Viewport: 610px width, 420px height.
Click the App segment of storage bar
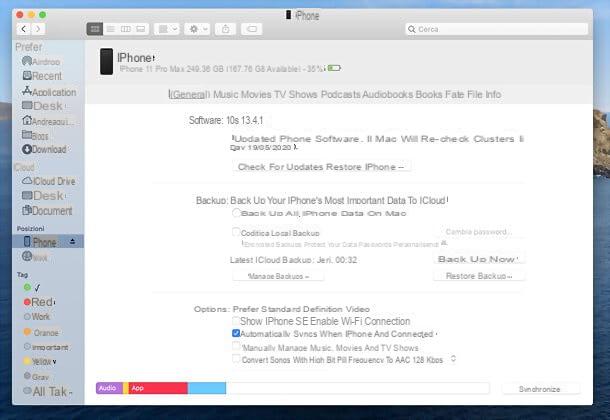point(158,388)
